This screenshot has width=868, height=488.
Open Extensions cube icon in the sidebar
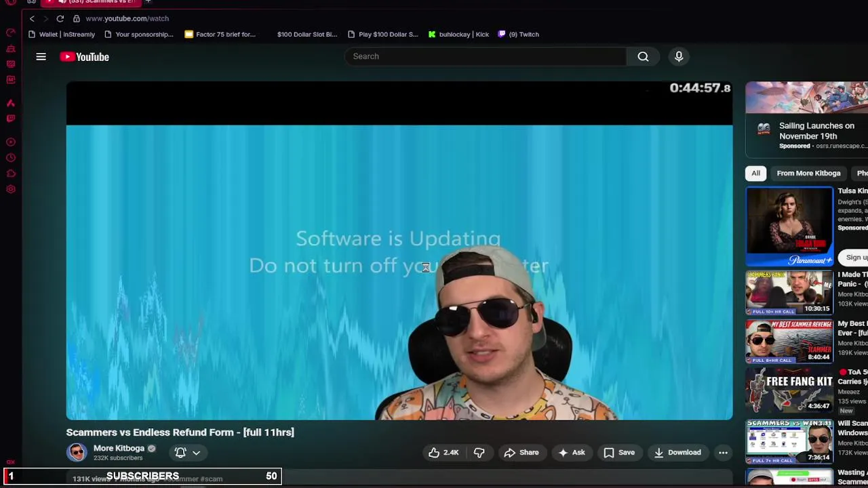pyautogui.click(x=11, y=174)
